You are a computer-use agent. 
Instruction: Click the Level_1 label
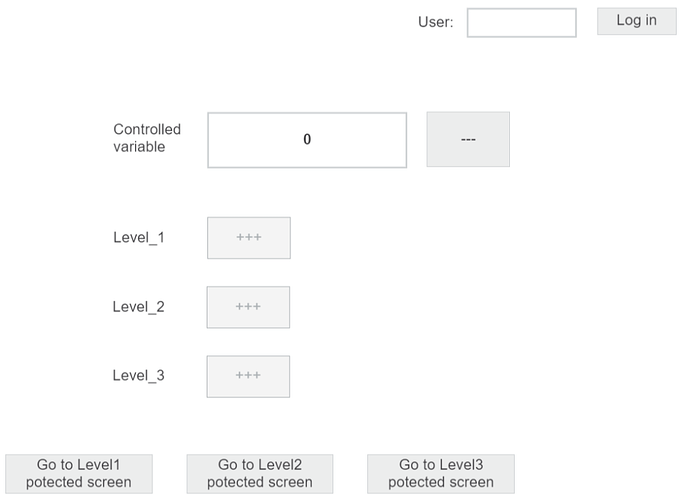139,238
